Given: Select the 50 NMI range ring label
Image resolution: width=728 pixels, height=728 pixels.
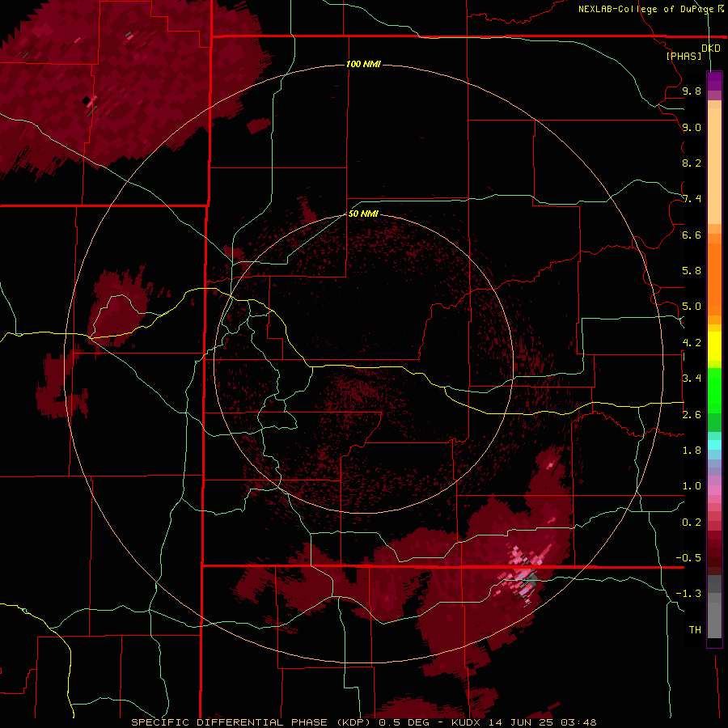Looking at the screenshot, I should pos(363,214).
